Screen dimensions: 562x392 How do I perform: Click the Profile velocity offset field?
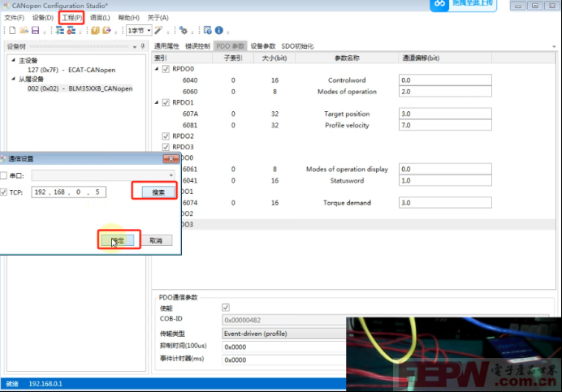[x=445, y=126]
